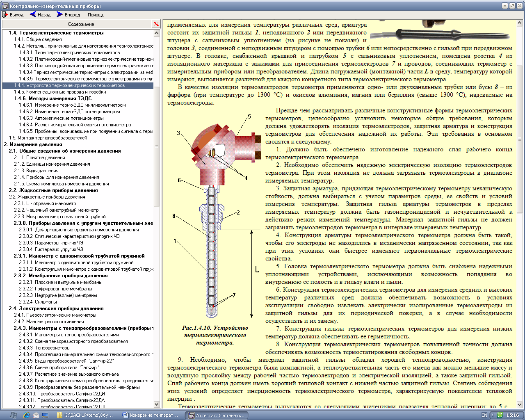Select 2.4.2. Манометры сопротивления
Screen dimensions: 525x420
[49, 322]
